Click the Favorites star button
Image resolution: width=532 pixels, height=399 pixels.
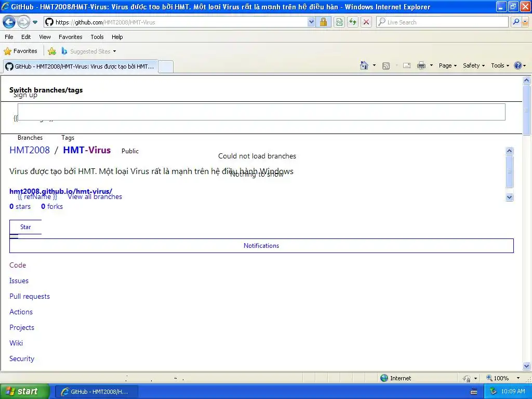click(20, 51)
